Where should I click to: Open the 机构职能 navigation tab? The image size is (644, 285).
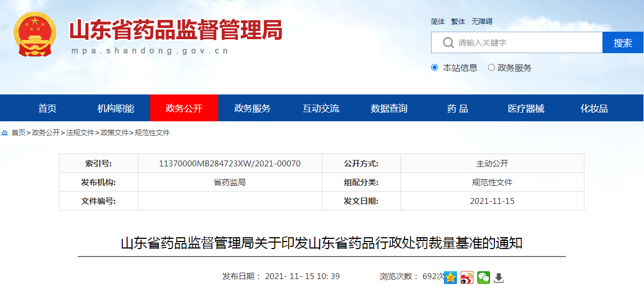point(116,108)
